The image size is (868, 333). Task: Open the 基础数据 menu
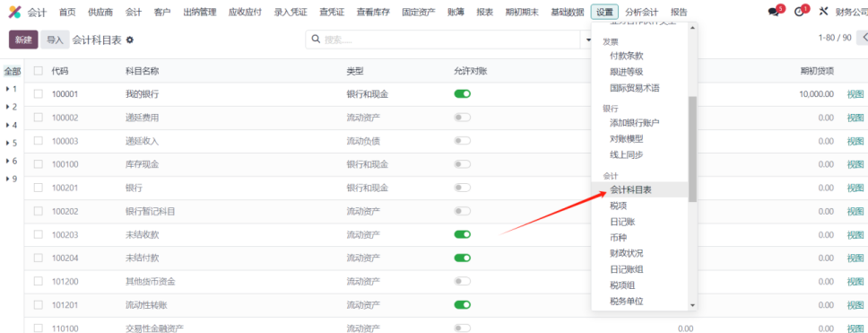click(568, 12)
